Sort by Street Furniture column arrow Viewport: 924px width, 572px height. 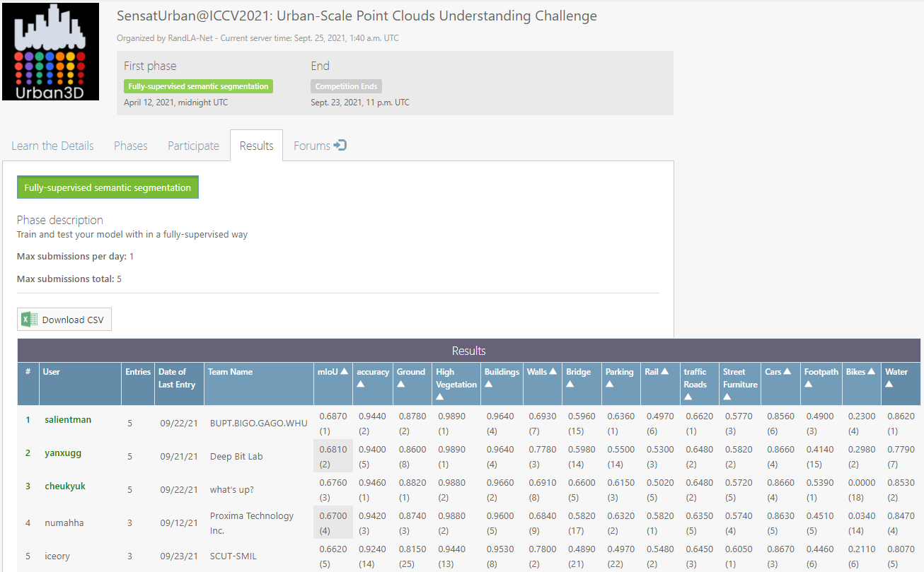click(x=727, y=397)
